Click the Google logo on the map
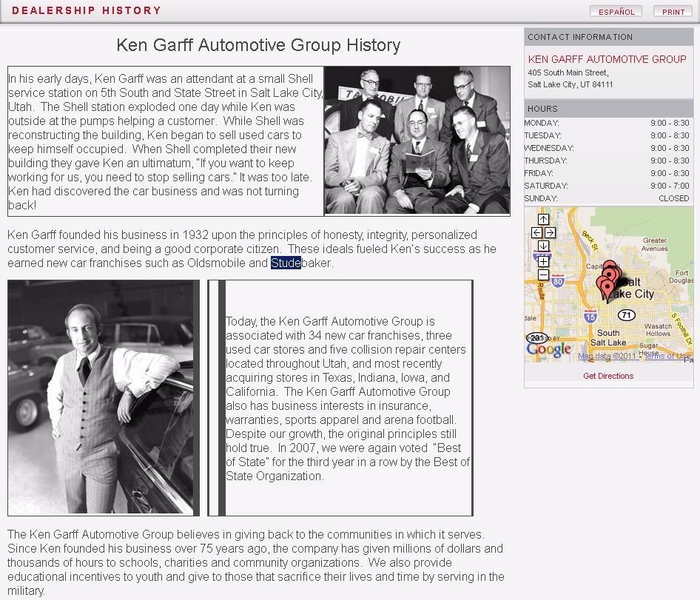Image resolution: width=700 pixels, height=600 pixels. tap(548, 349)
